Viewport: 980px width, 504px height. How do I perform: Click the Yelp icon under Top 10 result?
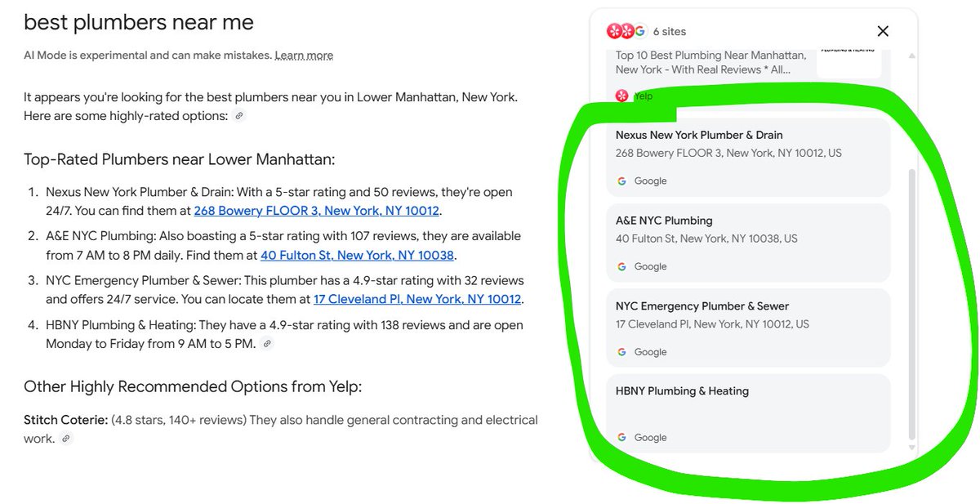[x=622, y=96]
